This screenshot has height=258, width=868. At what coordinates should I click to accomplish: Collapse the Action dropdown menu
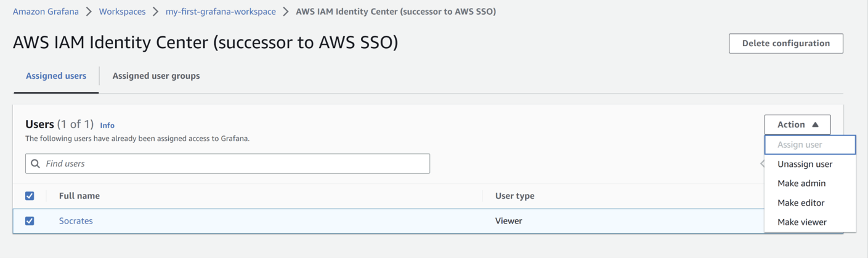(797, 124)
